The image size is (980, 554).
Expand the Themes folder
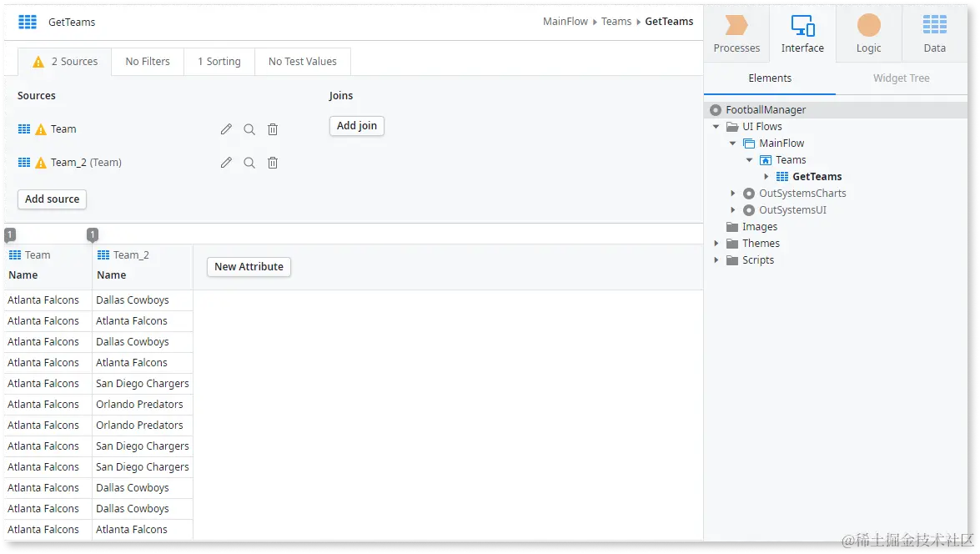(716, 244)
